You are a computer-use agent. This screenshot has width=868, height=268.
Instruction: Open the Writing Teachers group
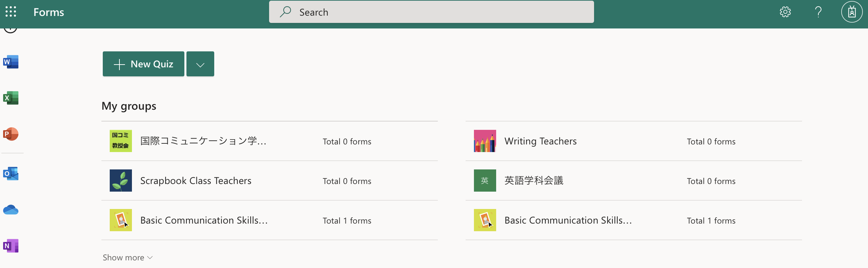click(540, 141)
